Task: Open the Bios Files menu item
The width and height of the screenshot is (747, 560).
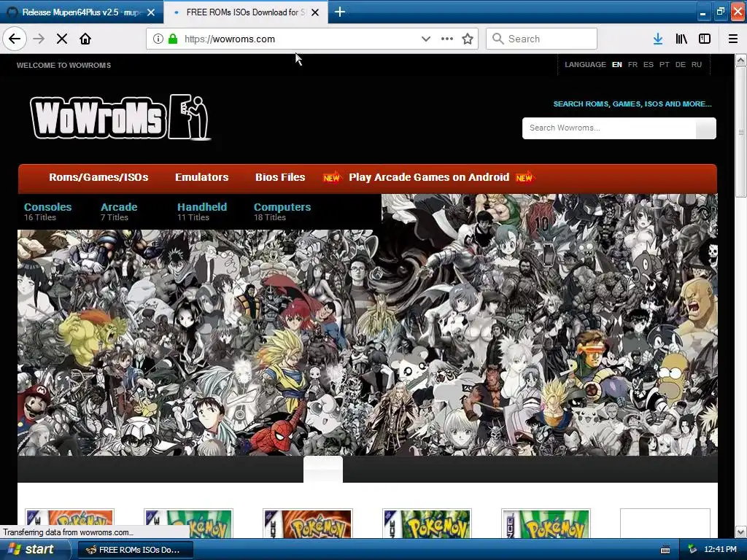Action: pyautogui.click(x=280, y=177)
